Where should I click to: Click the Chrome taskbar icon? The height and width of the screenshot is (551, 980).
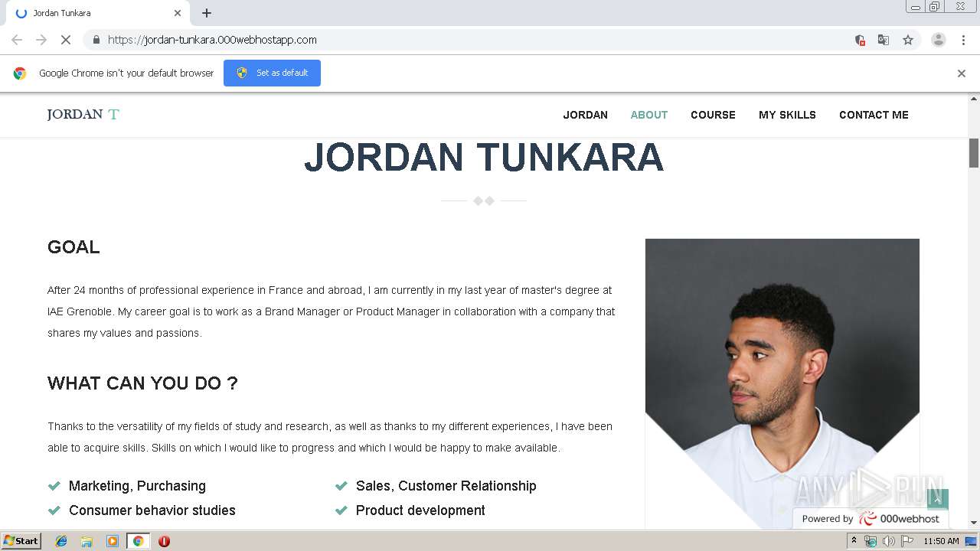(138, 541)
